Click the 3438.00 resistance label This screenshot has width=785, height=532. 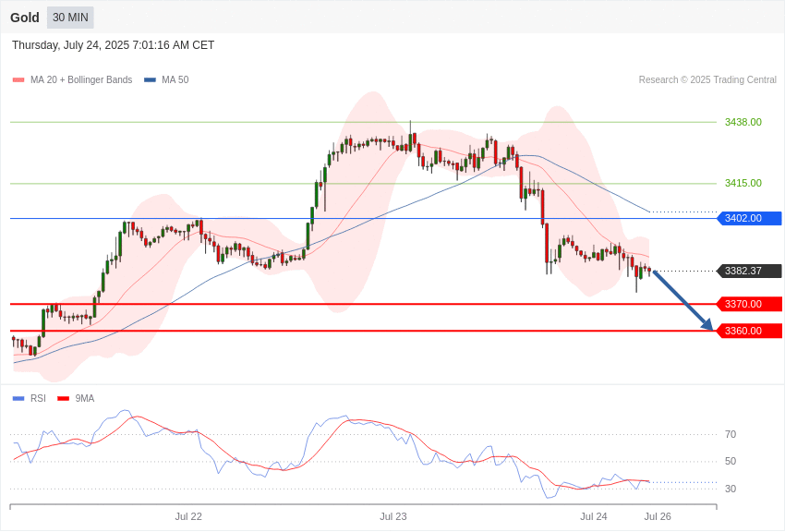pos(743,122)
